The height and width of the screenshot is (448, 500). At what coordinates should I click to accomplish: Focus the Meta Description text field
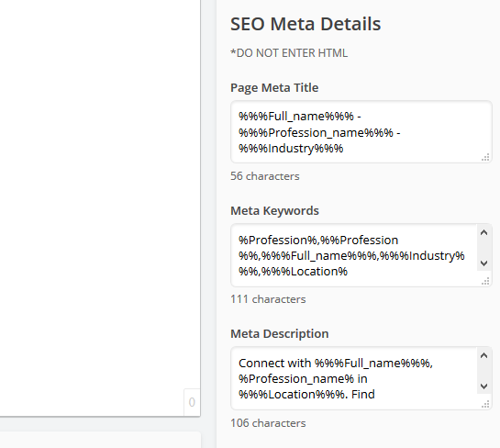click(361, 378)
